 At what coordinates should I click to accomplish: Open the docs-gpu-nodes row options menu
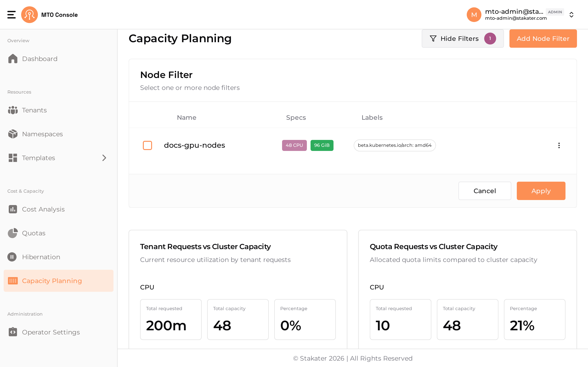[x=559, y=145]
